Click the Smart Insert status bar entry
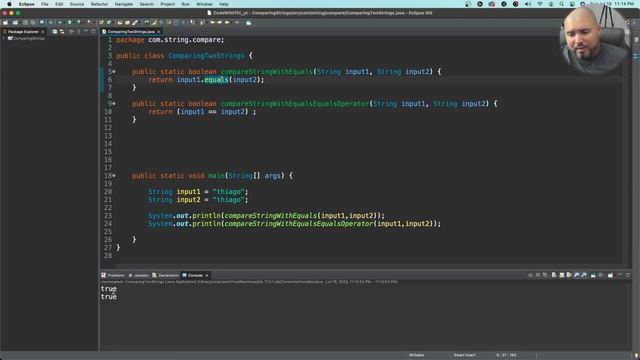The height and width of the screenshot is (360, 640). pos(464,355)
